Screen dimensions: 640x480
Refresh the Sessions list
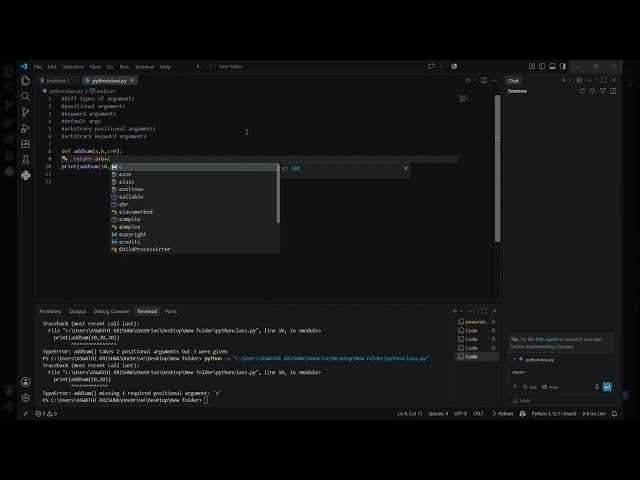pyautogui.click(x=582, y=91)
